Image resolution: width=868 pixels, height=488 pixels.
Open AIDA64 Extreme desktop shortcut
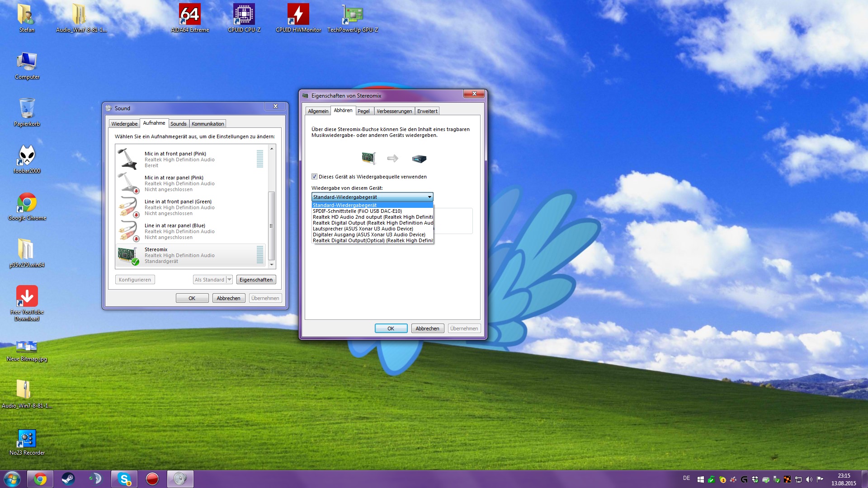tap(190, 14)
